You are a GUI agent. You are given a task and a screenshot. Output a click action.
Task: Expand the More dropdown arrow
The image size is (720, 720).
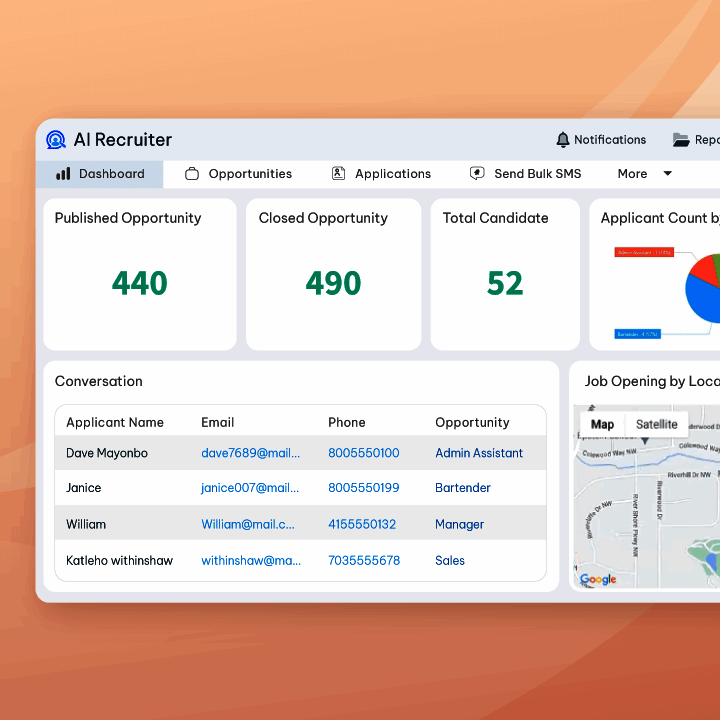coord(668,174)
